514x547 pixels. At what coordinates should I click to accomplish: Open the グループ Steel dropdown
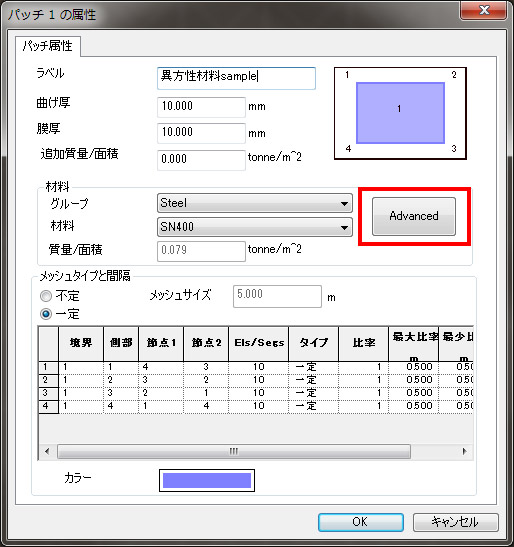coord(254,203)
